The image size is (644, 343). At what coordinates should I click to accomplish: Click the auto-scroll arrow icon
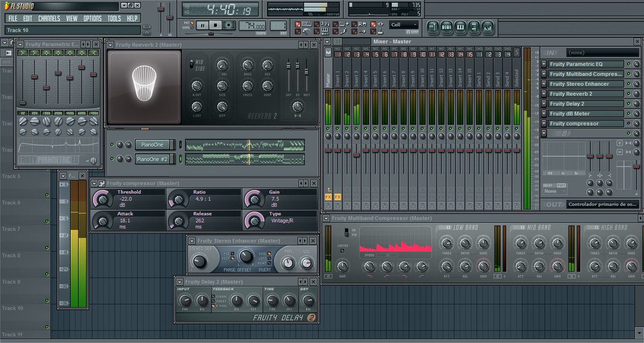click(x=363, y=32)
